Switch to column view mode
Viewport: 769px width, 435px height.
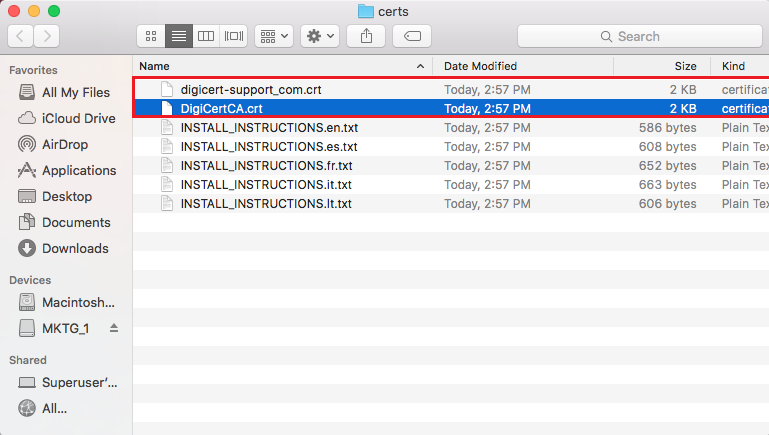tap(206, 36)
